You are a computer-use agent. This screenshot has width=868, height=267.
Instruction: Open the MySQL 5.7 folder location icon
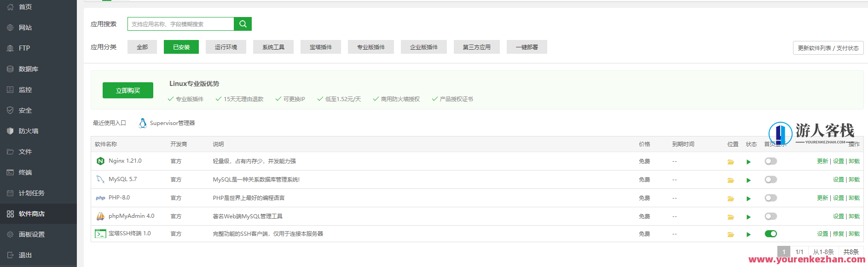pos(730,180)
